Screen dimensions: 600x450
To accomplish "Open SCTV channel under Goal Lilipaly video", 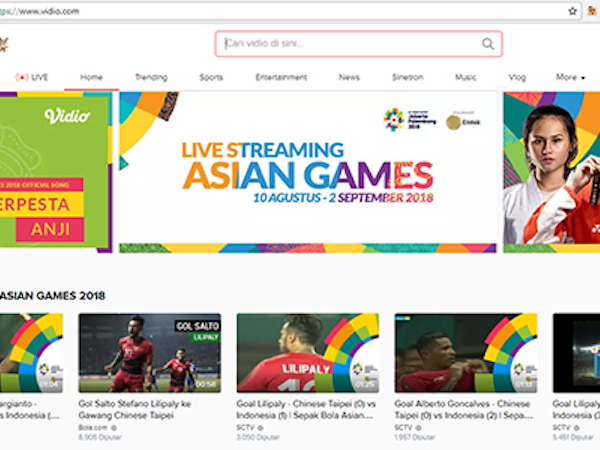I will (x=245, y=427).
